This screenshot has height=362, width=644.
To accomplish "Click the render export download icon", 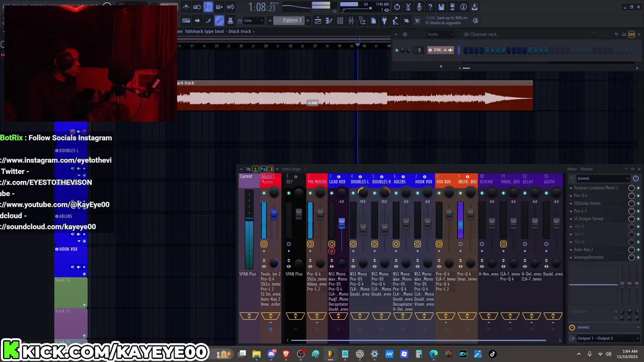I will click(474, 7).
